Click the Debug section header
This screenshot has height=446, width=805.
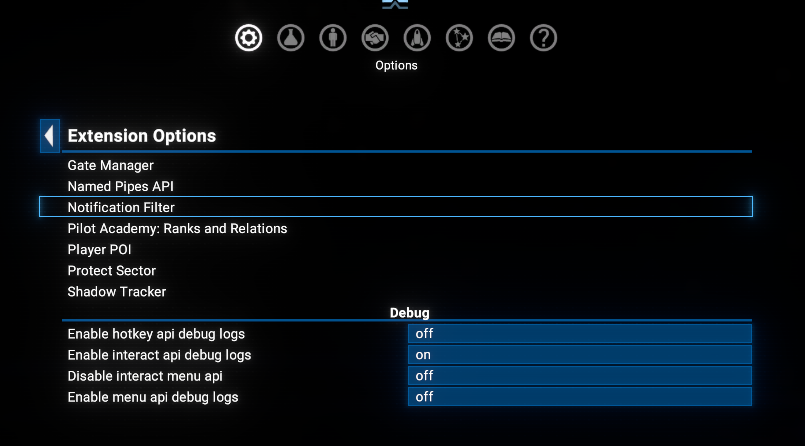[409, 313]
